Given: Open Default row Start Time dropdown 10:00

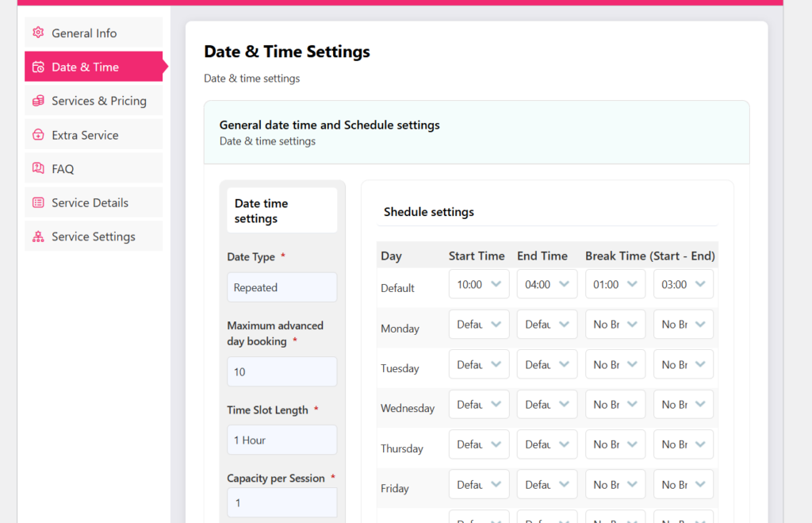Looking at the screenshot, I should (479, 284).
